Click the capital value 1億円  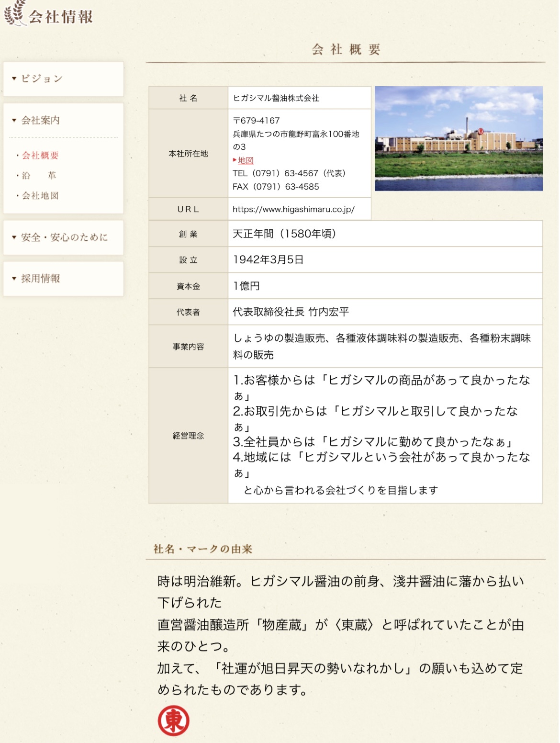(x=246, y=286)
